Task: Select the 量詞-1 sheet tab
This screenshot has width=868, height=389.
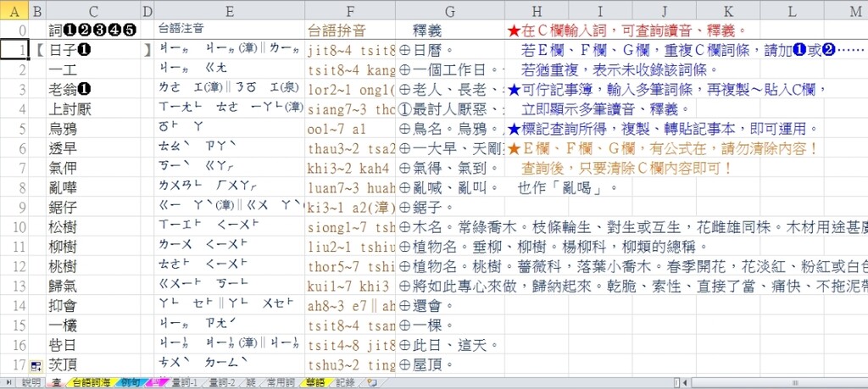Action: [x=184, y=383]
